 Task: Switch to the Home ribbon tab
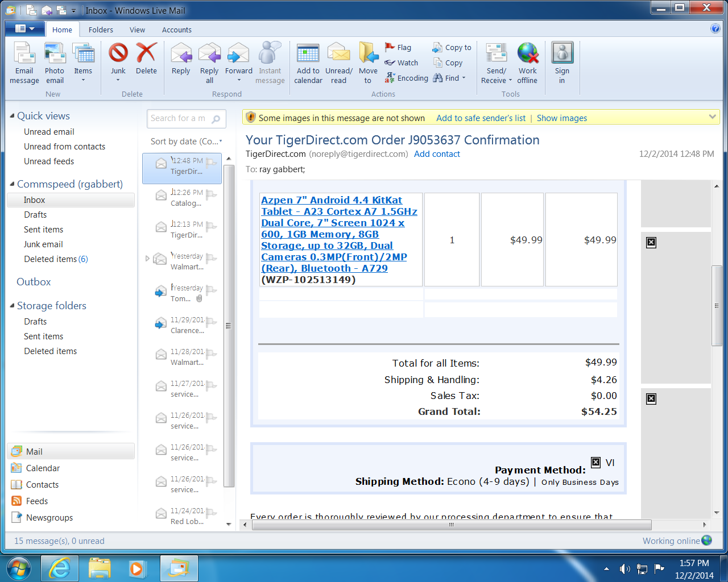62,30
